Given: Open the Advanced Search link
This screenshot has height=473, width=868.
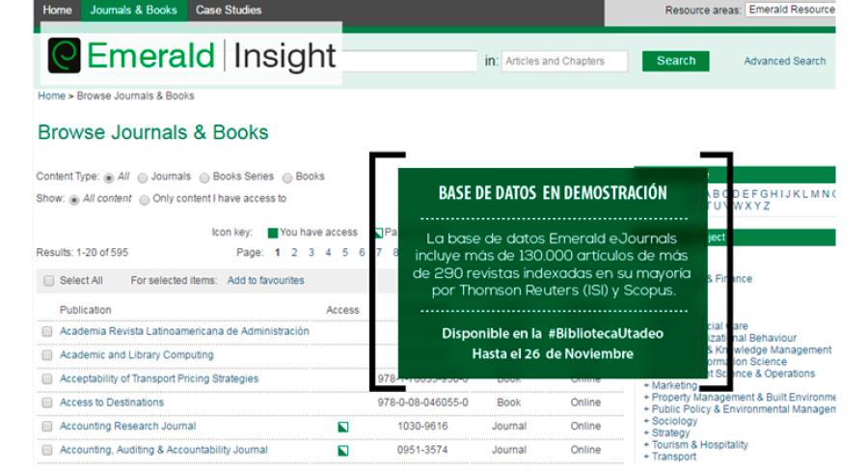Looking at the screenshot, I should click(x=784, y=61).
